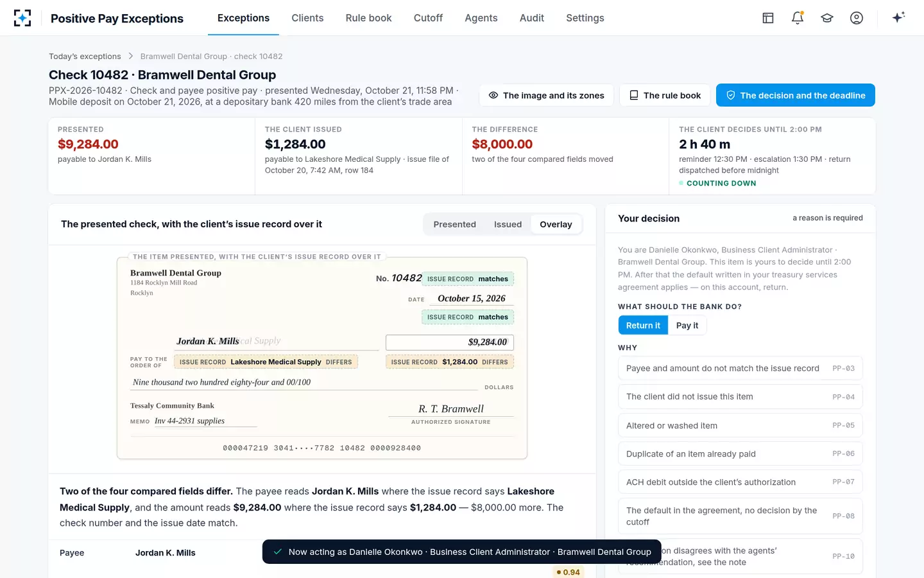Screen dimensions: 924x578
Task: Select reason Altered or washed item
Action: pos(740,425)
